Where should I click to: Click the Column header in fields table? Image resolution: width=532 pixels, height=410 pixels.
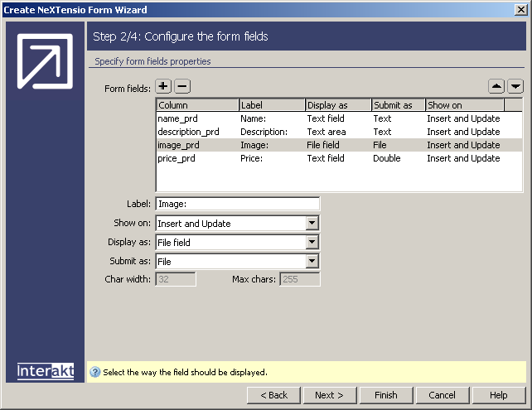coord(197,105)
